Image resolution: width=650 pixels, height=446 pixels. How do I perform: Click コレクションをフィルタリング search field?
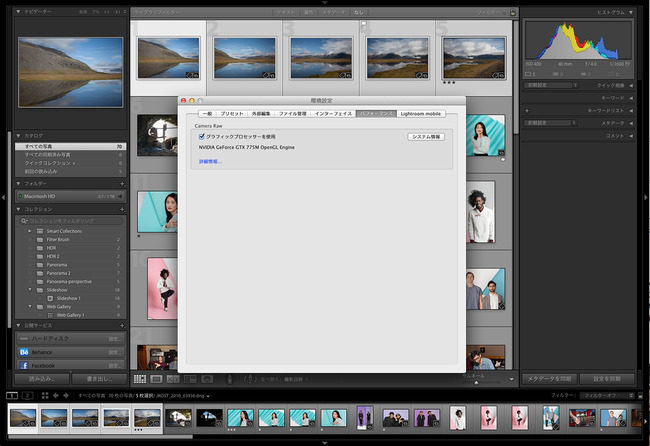coord(71,221)
